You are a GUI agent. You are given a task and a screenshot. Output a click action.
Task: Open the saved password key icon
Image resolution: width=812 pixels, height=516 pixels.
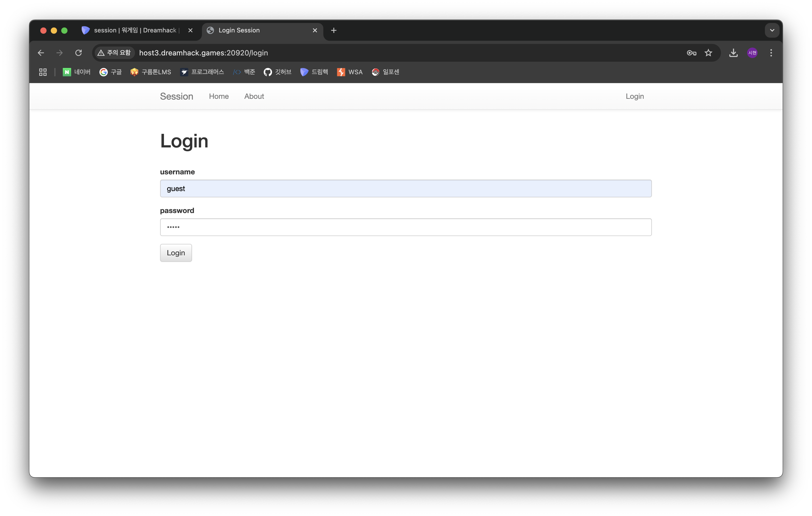(691, 53)
